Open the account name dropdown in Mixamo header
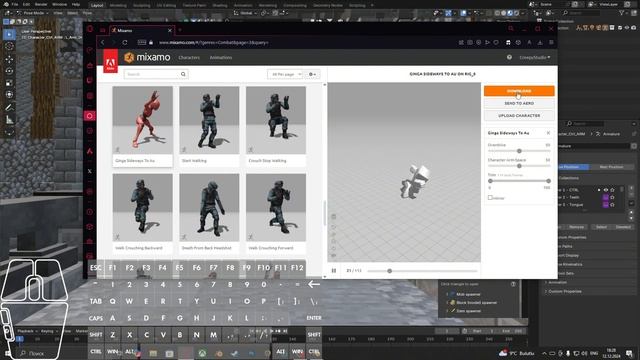Image resolution: width=640 pixels, height=360 pixels. [535, 58]
